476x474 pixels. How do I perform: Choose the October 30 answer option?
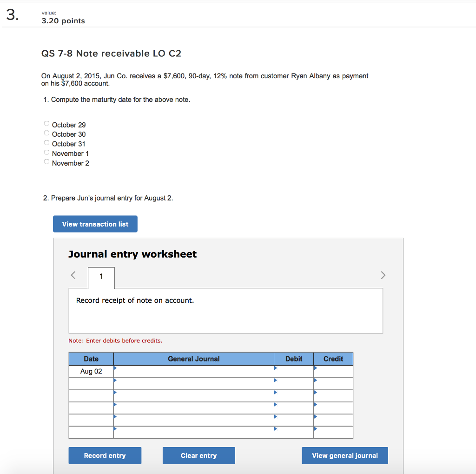pyautogui.click(x=46, y=133)
